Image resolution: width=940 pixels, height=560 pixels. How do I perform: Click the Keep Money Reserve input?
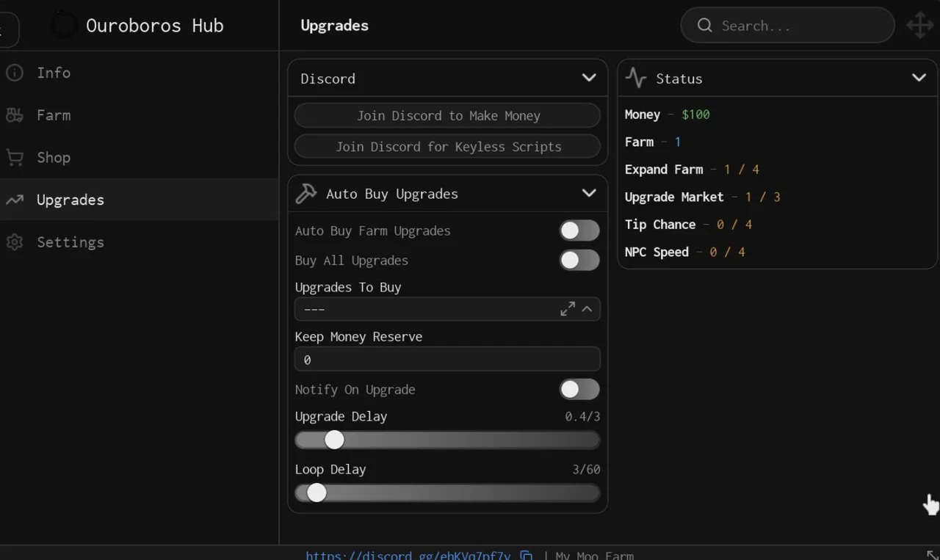(x=447, y=360)
